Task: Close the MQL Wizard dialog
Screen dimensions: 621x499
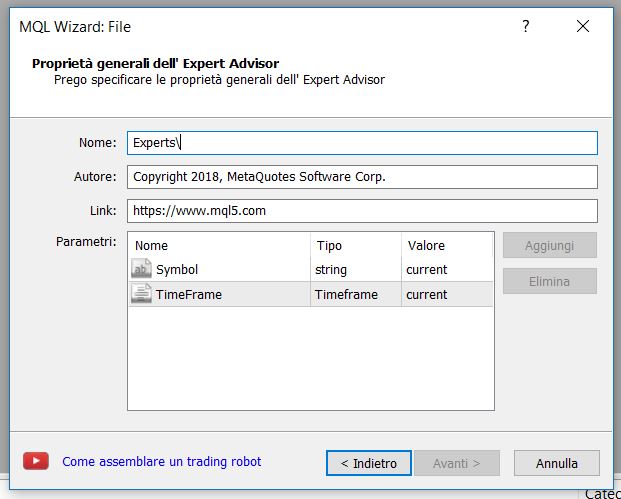Action: click(x=583, y=26)
